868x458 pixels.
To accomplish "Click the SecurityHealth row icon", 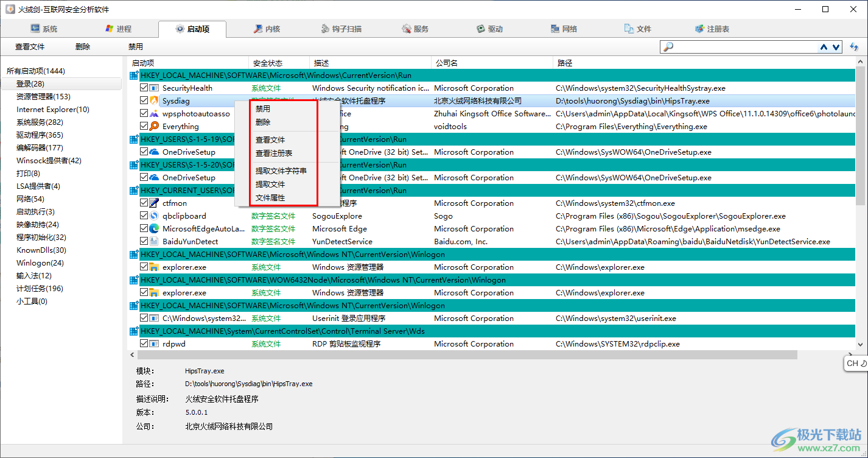I will coord(154,88).
